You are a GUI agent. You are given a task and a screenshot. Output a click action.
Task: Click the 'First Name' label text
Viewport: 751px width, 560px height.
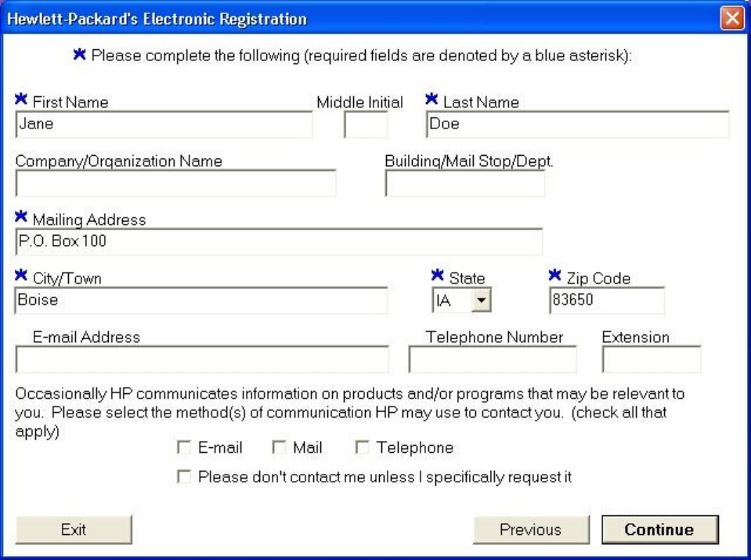coord(70,102)
